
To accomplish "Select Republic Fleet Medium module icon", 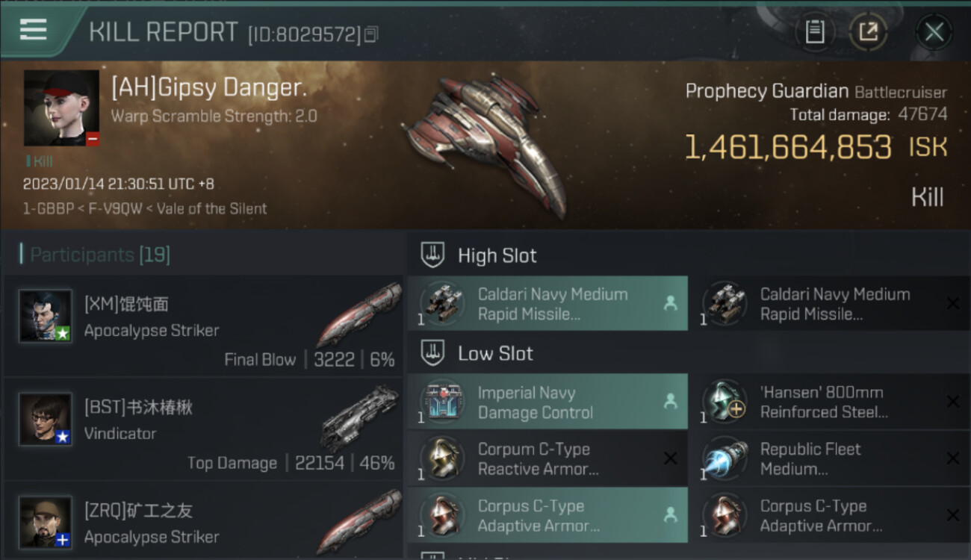I will 725,458.
